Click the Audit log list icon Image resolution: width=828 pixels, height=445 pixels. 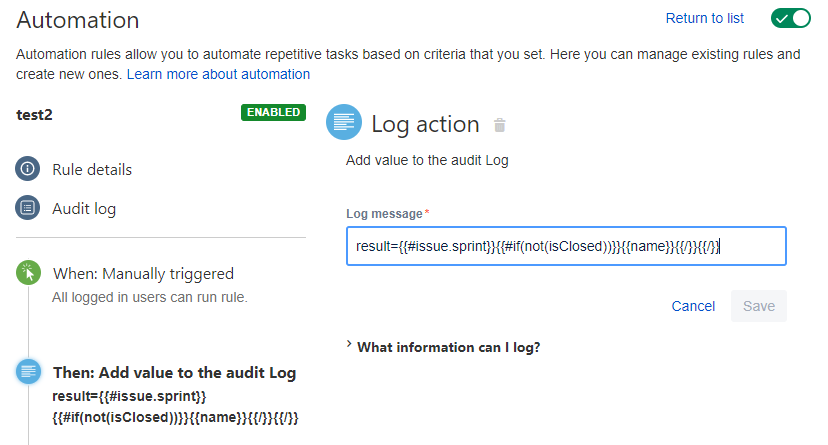coord(27,208)
